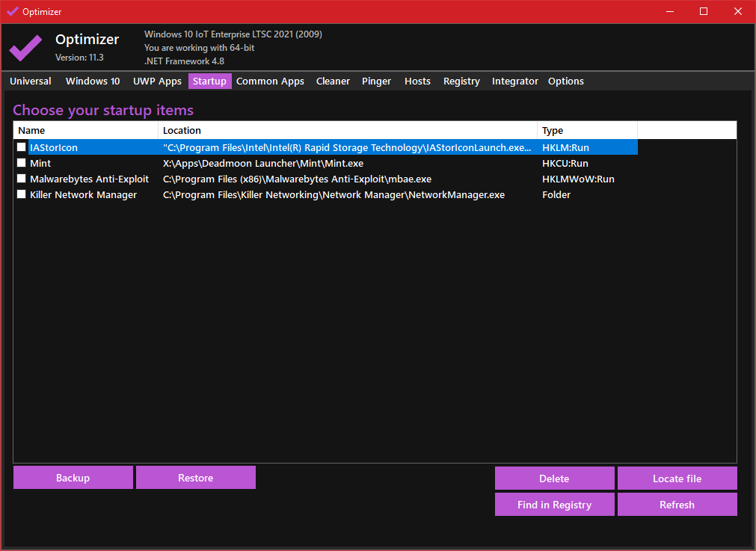Enable the Malwarebytes Anti-Exploit checkbox

[x=22, y=179]
